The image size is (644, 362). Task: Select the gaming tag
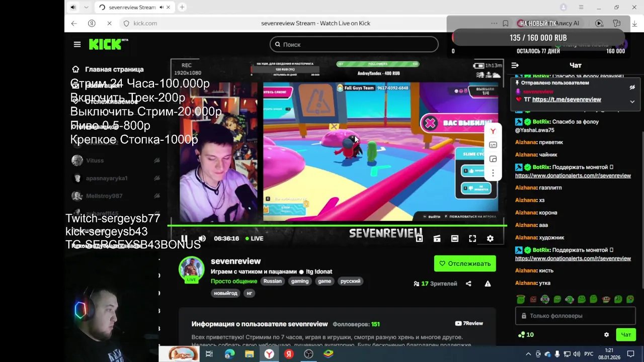(x=299, y=281)
